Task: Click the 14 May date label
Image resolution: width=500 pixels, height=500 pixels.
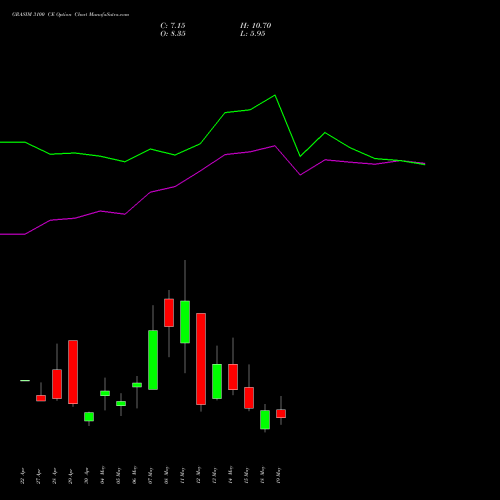Action: point(230,475)
